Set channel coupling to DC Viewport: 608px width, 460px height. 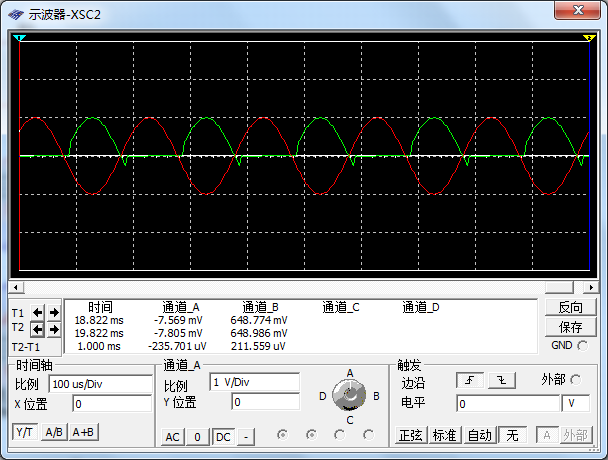(x=223, y=437)
